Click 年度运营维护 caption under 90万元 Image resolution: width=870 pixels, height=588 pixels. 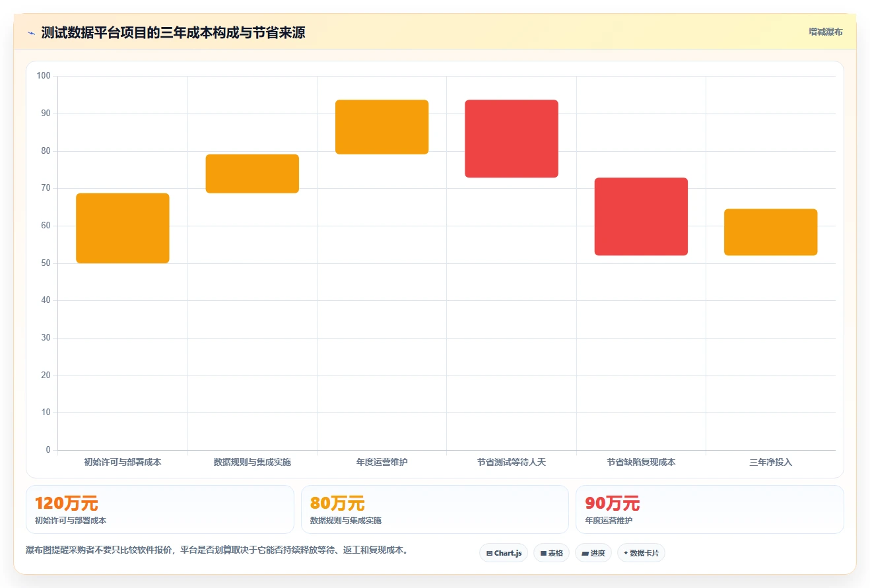[x=609, y=520]
